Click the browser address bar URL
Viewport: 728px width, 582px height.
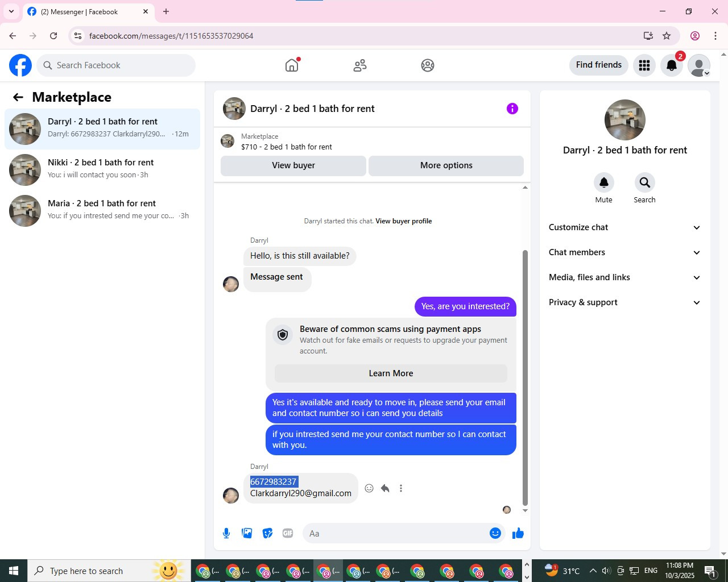[x=171, y=36]
